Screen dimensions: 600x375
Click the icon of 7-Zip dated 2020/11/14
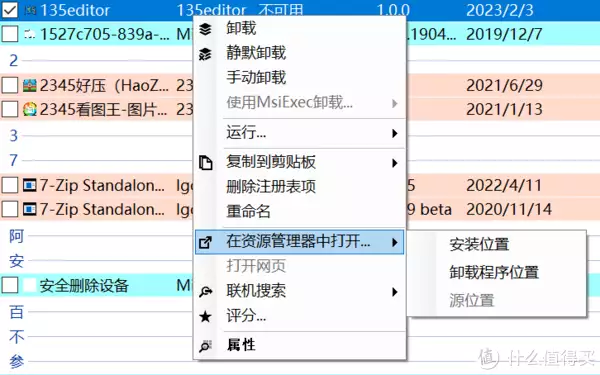click(x=30, y=209)
